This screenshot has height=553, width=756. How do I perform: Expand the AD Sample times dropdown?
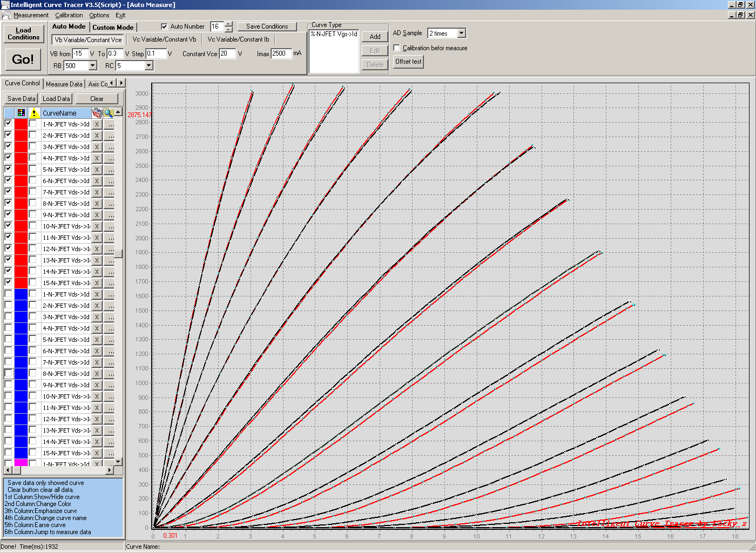point(461,33)
